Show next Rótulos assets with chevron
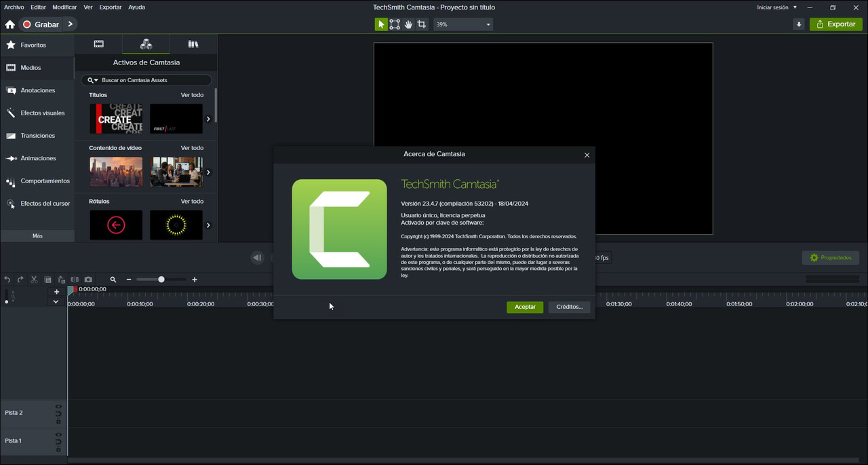 click(208, 225)
